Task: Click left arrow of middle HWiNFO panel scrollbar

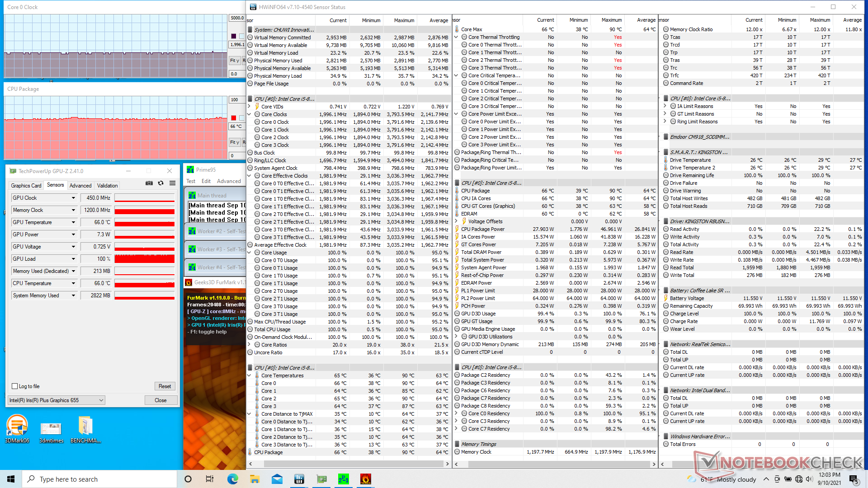Action: pyautogui.click(x=457, y=464)
